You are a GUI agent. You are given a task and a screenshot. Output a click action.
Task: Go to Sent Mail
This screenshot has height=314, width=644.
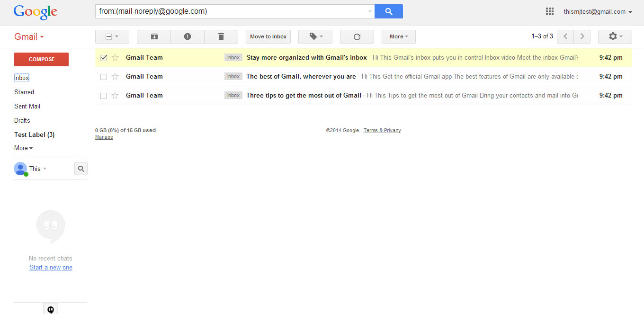coord(27,106)
